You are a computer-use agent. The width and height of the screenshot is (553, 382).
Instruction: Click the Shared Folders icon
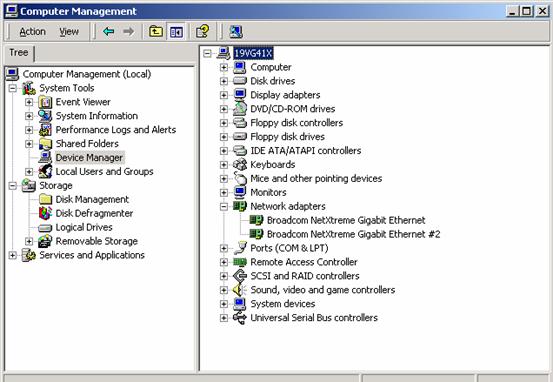click(45, 144)
